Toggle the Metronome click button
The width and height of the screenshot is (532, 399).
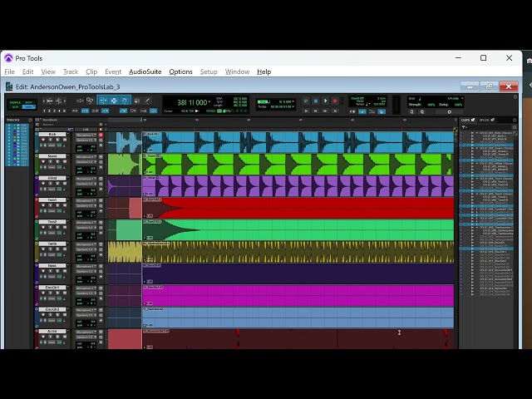362,111
